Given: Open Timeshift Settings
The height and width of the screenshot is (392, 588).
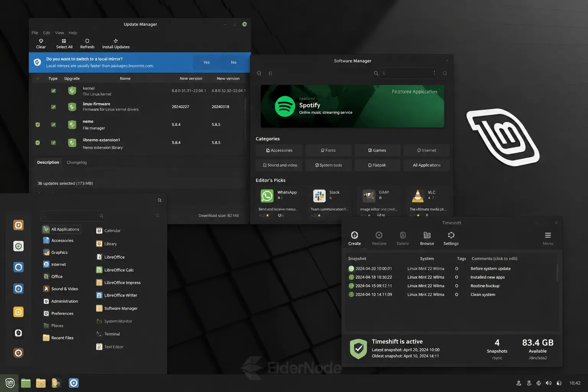Looking at the screenshot, I should tap(451, 238).
